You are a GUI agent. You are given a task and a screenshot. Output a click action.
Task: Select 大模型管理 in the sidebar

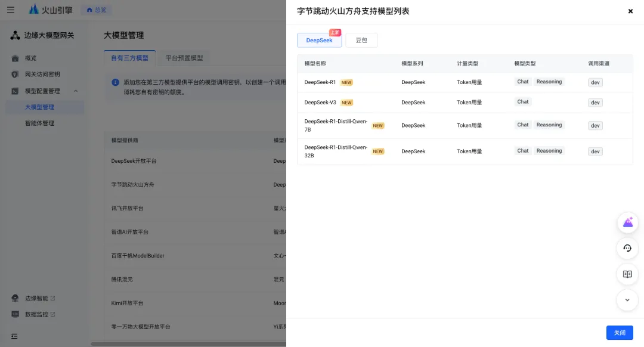44,107
